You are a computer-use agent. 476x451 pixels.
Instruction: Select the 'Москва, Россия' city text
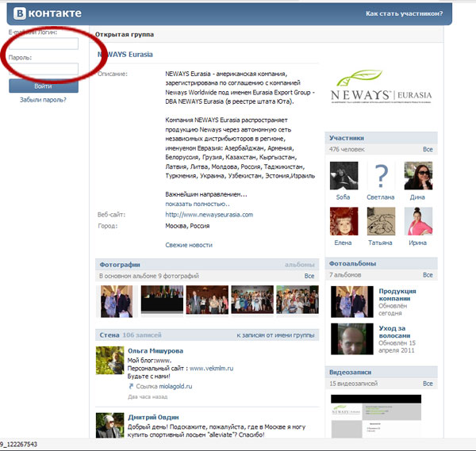[187, 226]
